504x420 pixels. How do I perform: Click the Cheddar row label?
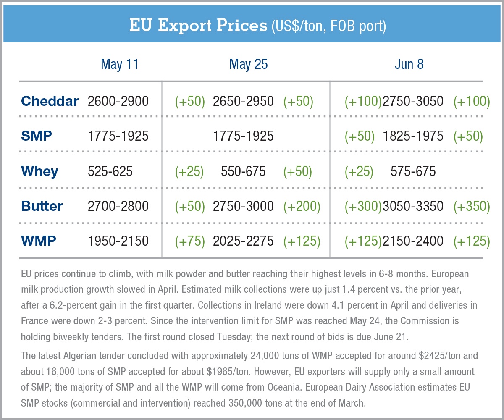pyautogui.click(x=50, y=101)
